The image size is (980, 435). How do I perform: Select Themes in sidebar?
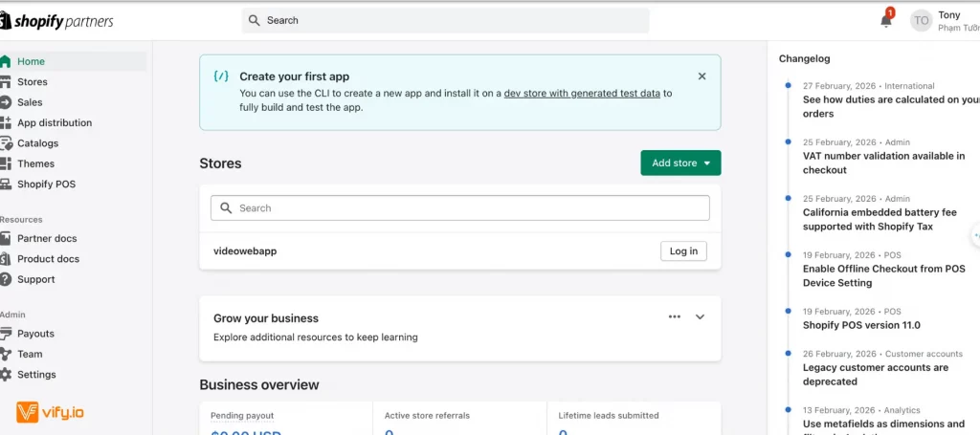(x=73, y=163)
